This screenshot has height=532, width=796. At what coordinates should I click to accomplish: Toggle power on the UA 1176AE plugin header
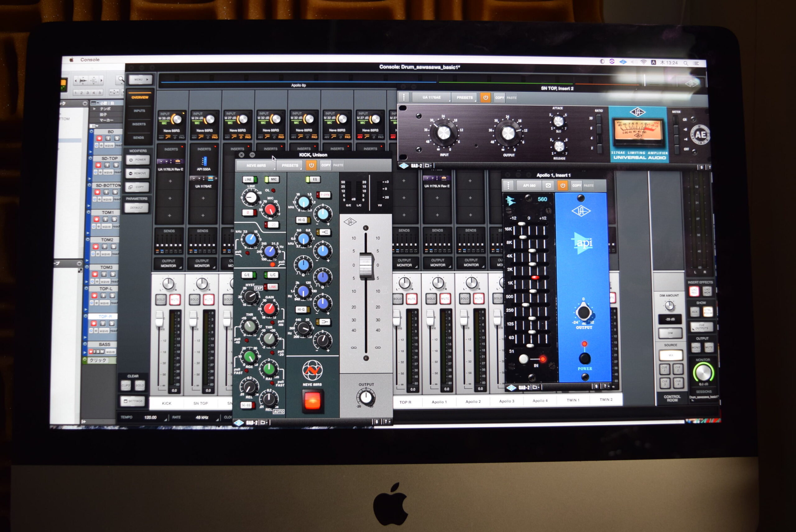coord(486,98)
